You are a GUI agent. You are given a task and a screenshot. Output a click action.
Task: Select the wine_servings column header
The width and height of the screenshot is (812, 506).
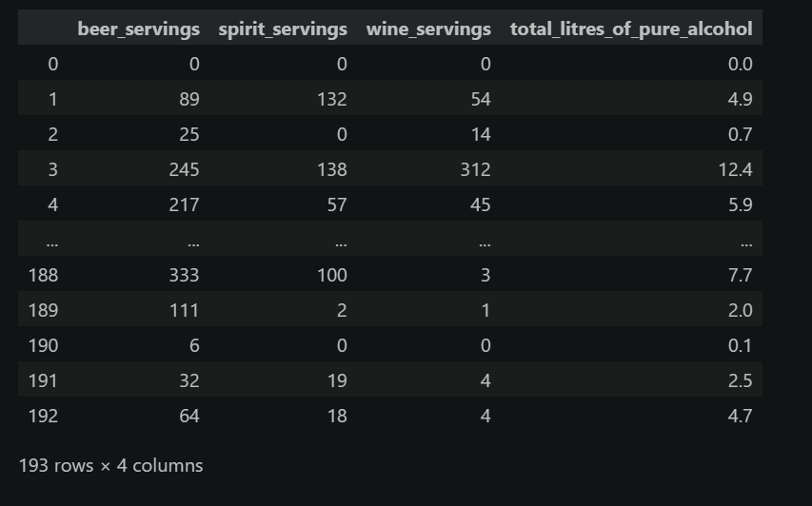tap(428, 29)
